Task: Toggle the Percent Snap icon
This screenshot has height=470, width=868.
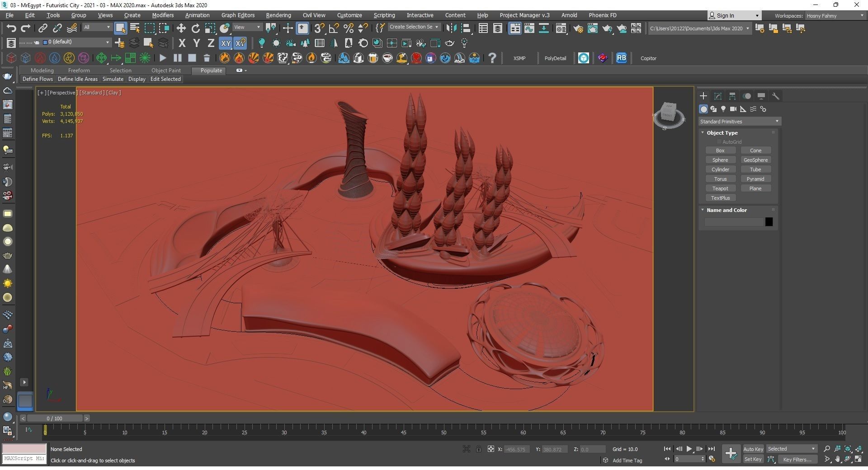Action: tap(348, 28)
